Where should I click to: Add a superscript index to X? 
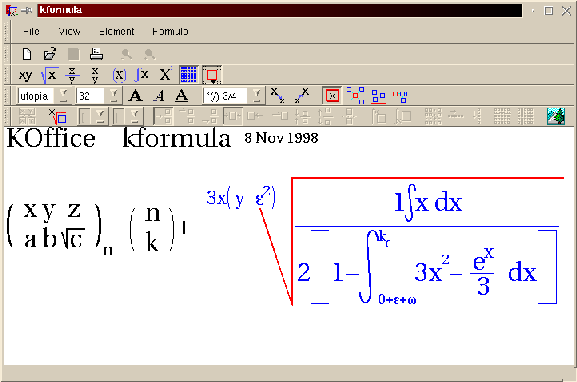pos(166,75)
